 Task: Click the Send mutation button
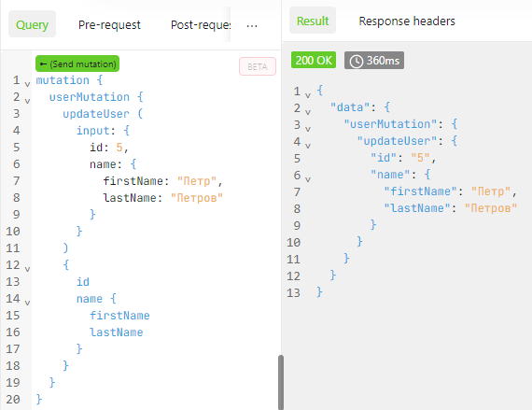[x=77, y=64]
